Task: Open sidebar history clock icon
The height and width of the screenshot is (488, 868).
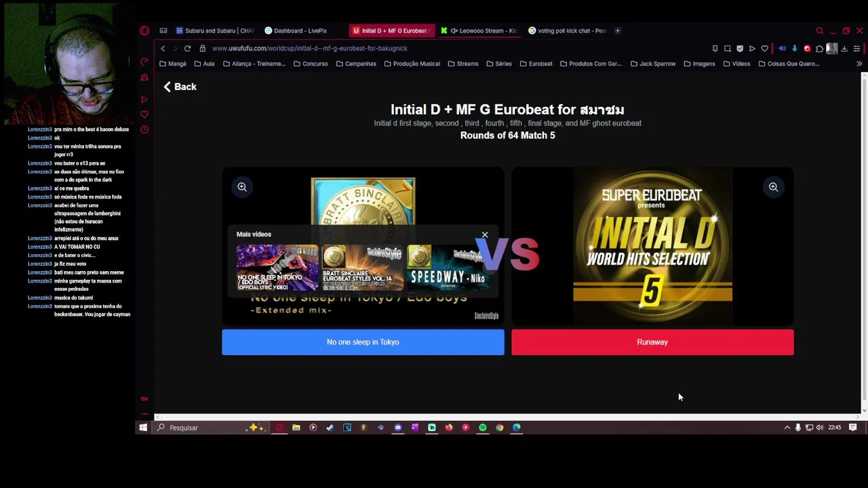Action: click(144, 129)
